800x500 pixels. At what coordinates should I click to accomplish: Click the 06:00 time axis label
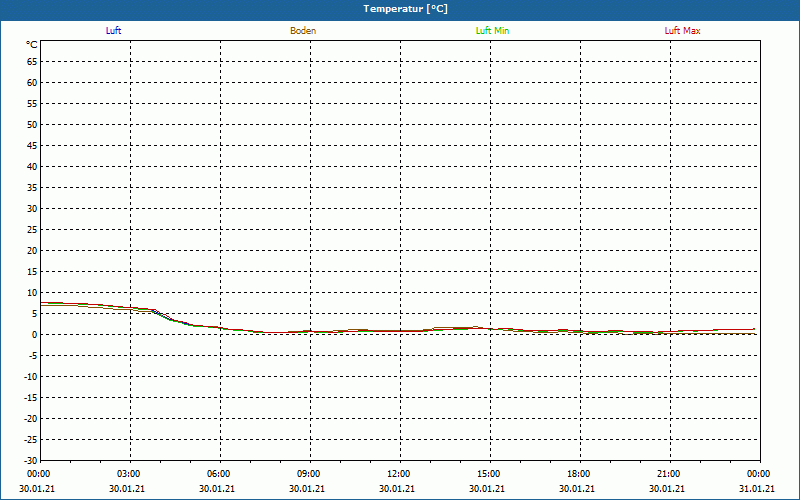click(219, 474)
